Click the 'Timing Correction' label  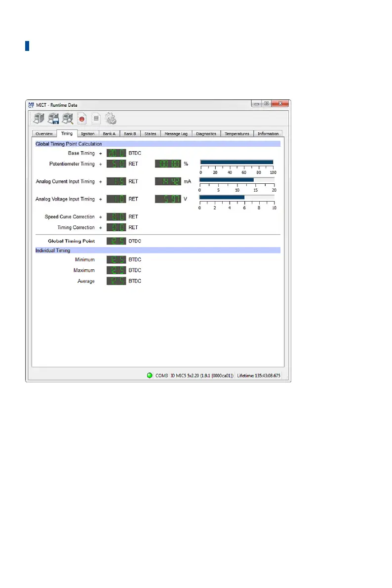coord(76,227)
